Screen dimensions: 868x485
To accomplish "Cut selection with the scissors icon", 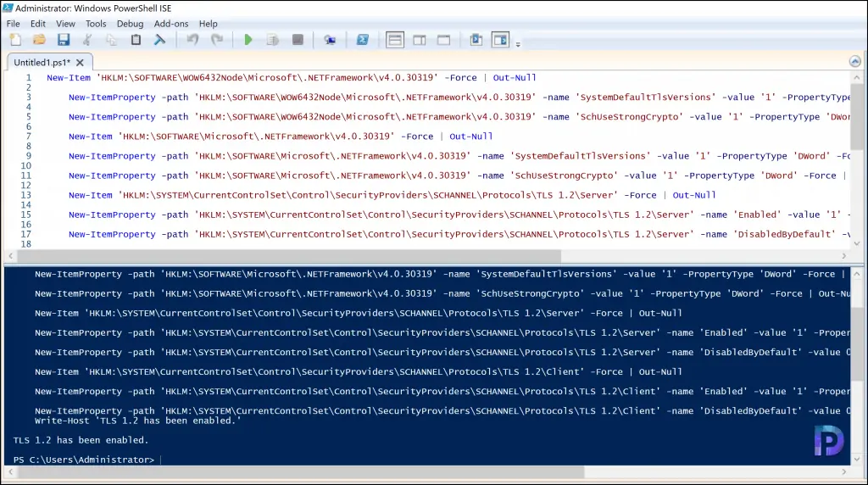I will point(87,40).
